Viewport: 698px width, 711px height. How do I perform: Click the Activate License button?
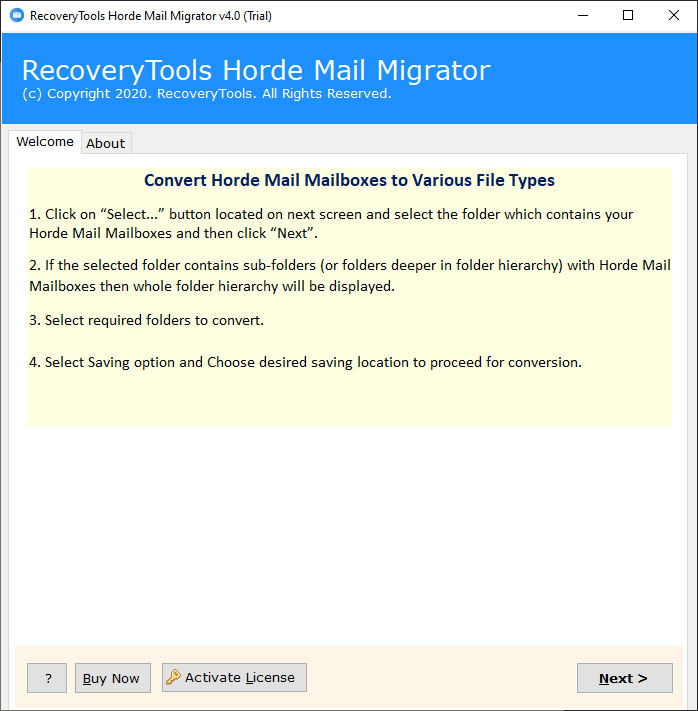point(234,677)
